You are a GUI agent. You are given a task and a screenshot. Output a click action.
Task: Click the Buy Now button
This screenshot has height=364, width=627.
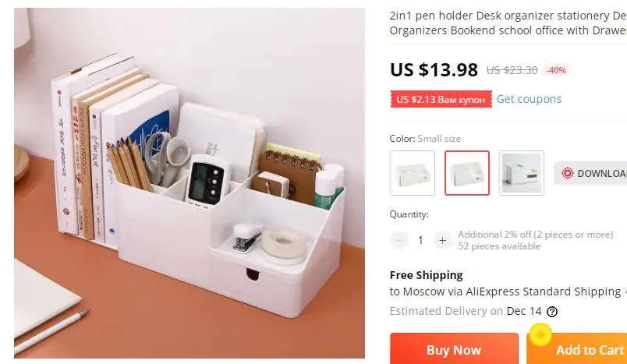(454, 349)
